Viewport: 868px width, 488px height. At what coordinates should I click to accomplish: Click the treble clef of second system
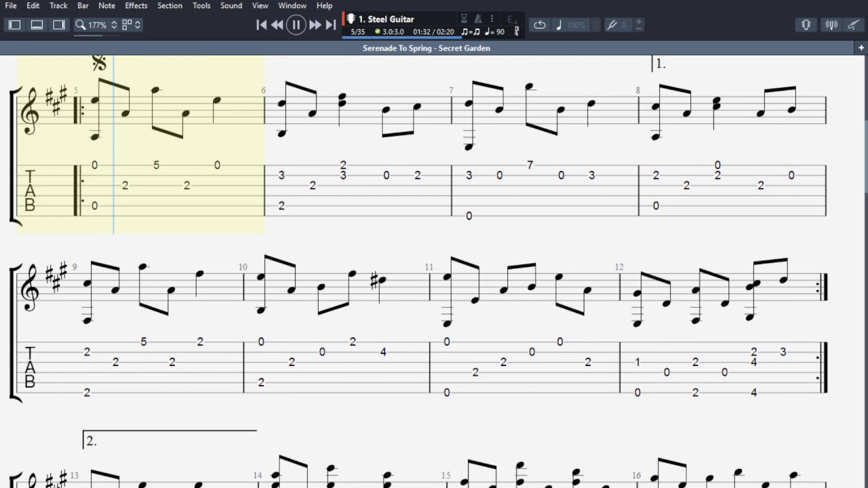click(x=30, y=286)
